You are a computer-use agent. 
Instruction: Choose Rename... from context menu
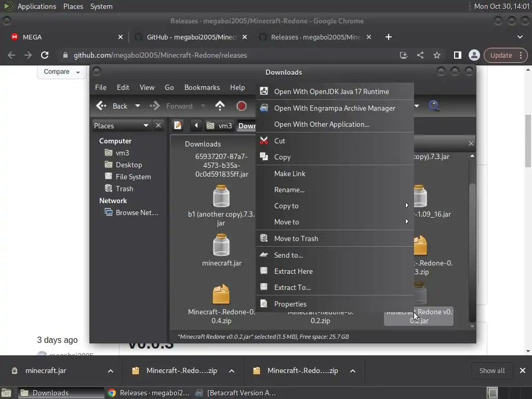point(335,190)
